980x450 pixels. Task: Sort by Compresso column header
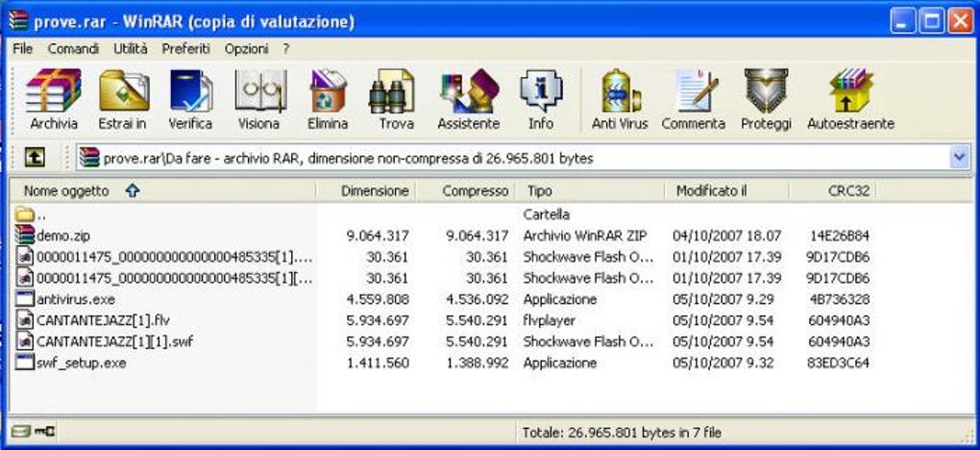pos(466,191)
